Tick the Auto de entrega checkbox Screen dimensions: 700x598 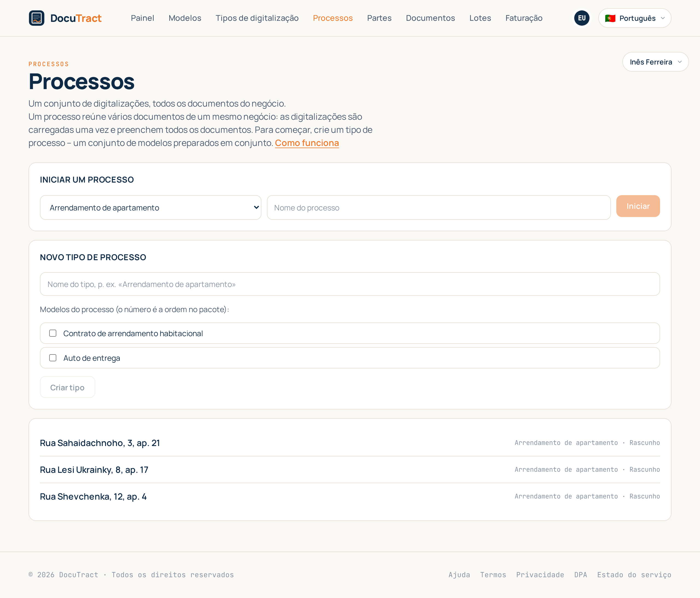click(x=53, y=358)
